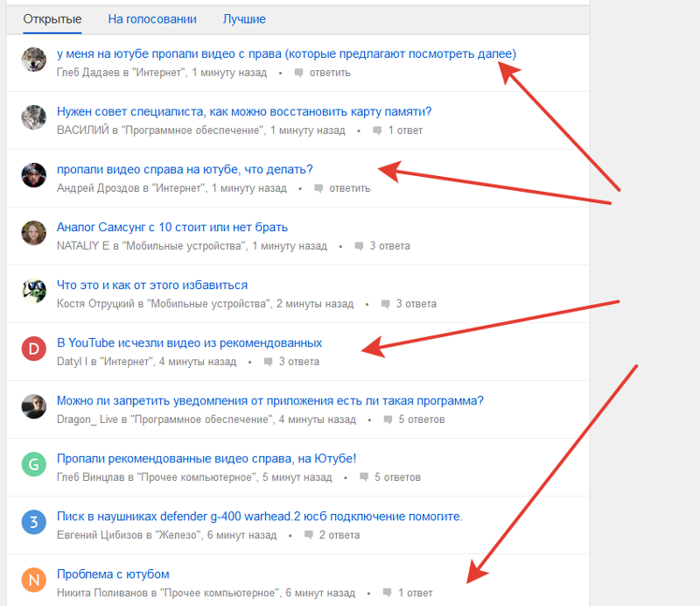Click the blue З avatar icon
The image size is (700, 606).
tap(34, 522)
